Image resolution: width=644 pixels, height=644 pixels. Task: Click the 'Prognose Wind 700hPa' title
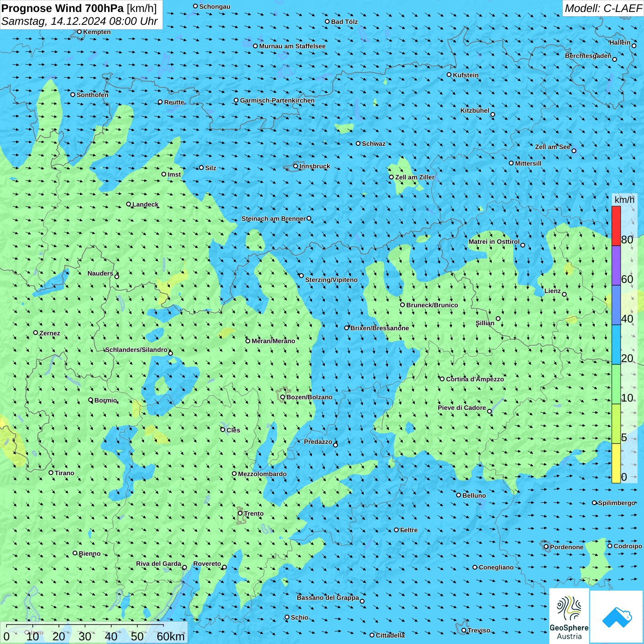63,8
